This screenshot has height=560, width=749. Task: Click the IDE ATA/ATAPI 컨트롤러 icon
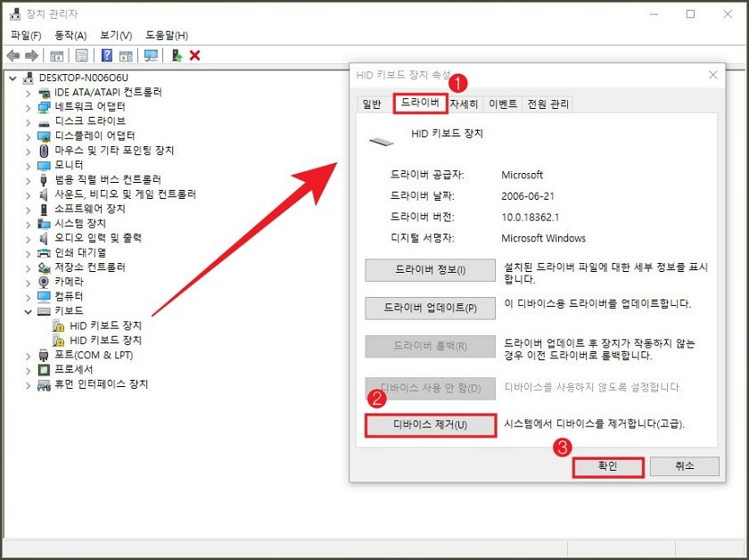tap(44, 93)
